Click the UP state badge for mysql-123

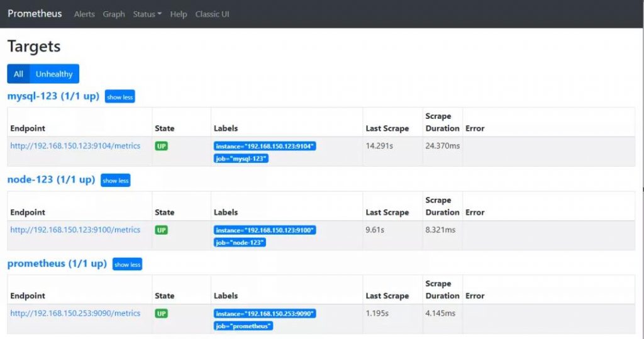[x=162, y=146]
